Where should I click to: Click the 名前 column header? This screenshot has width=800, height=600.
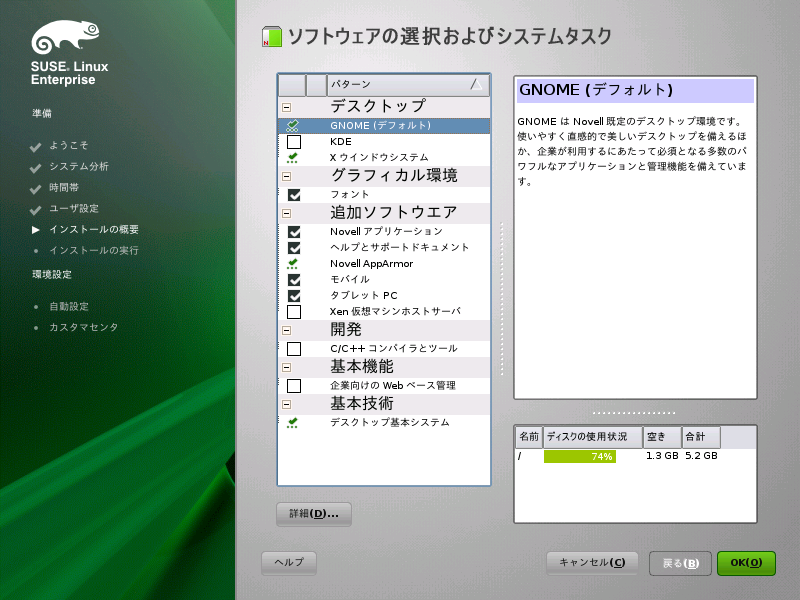[529, 437]
